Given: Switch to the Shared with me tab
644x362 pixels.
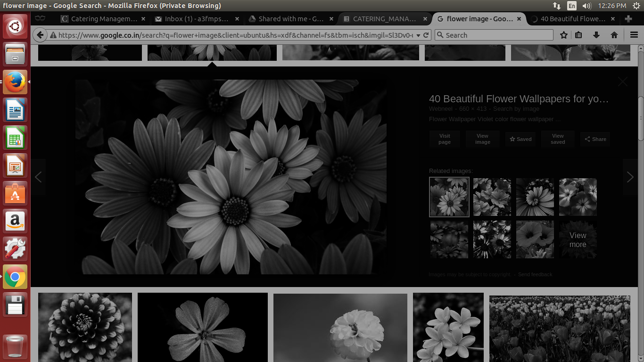Looking at the screenshot, I should 290,19.
